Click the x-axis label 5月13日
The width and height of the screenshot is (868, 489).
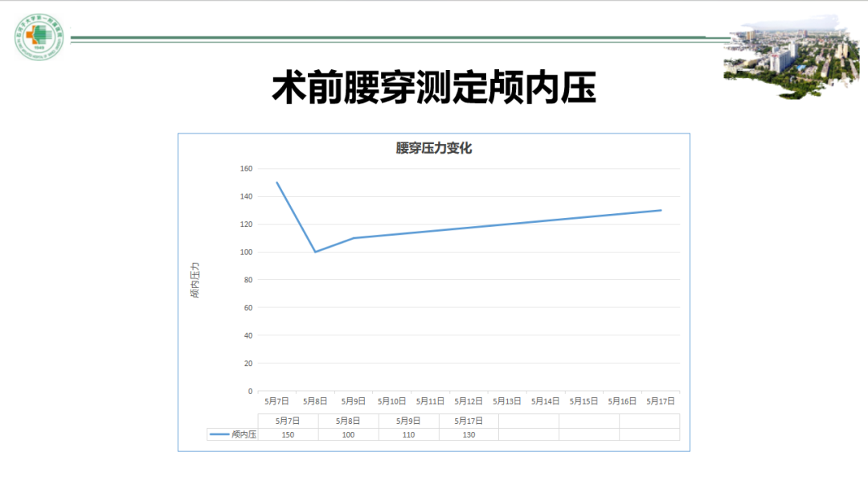(x=507, y=401)
